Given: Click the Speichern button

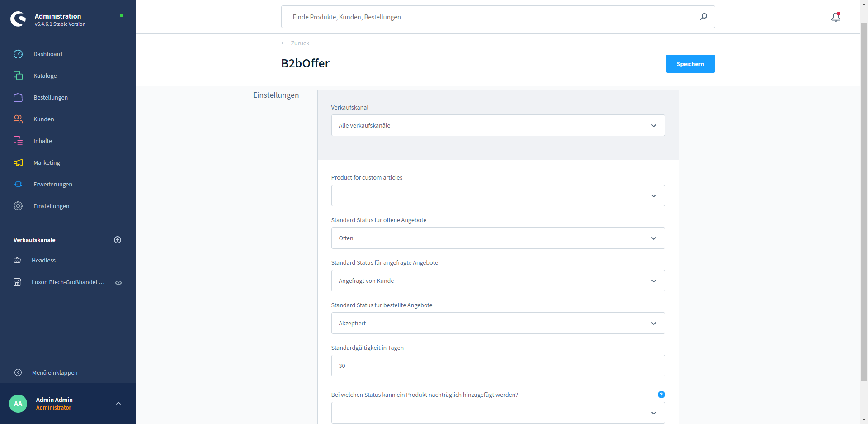Looking at the screenshot, I should click(690, 64).
